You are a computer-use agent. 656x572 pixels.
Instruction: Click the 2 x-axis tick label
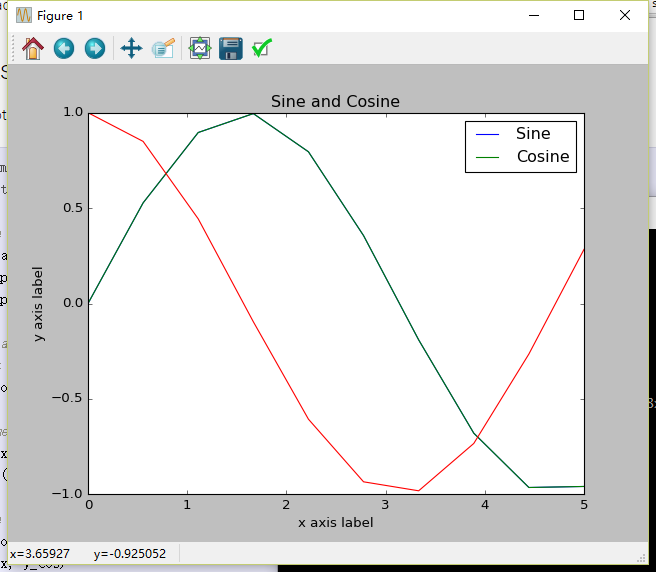click(x=286, y=505)
